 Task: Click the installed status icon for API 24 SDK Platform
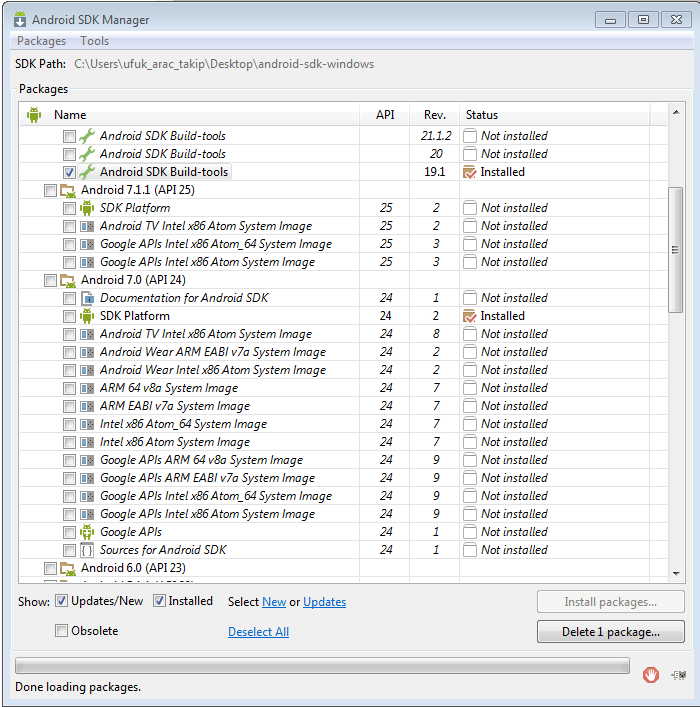coord(470,316)
